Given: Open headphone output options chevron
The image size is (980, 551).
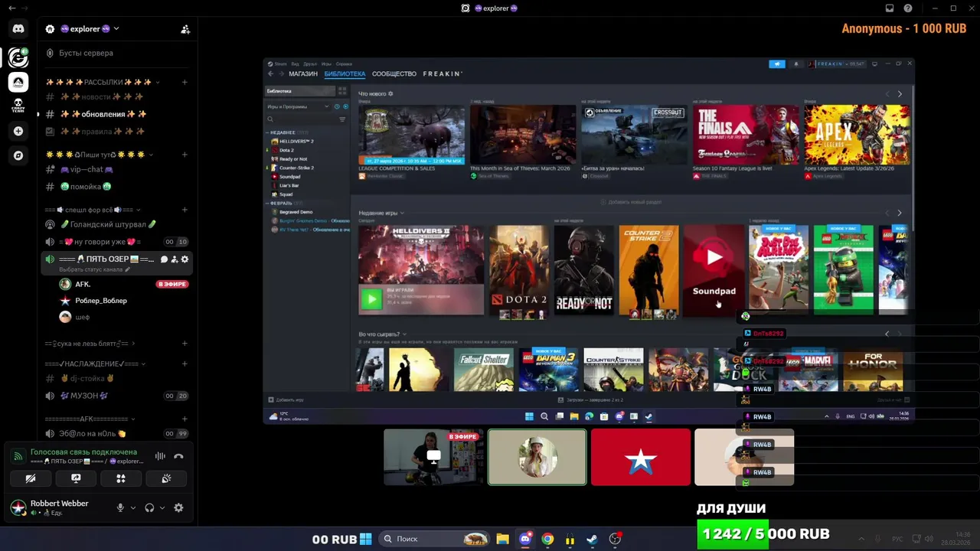Looking at the screenshot, I should 162,507.
